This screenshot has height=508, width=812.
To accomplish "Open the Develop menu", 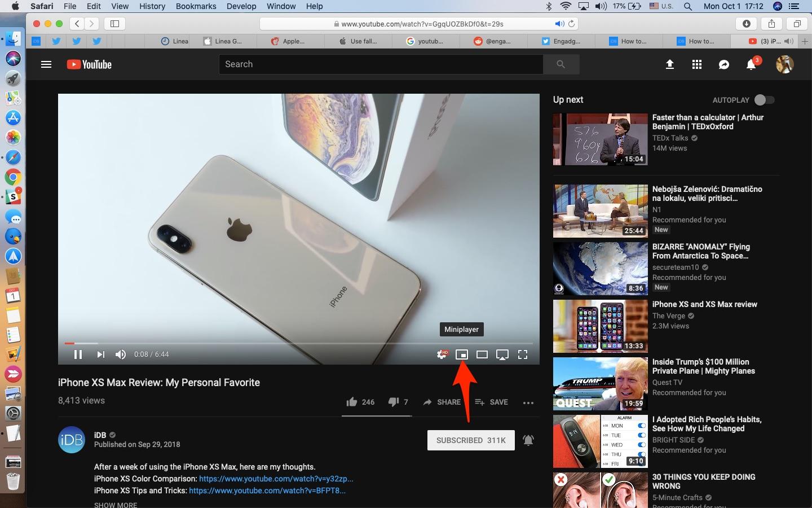I will click(x=241, y=6).
